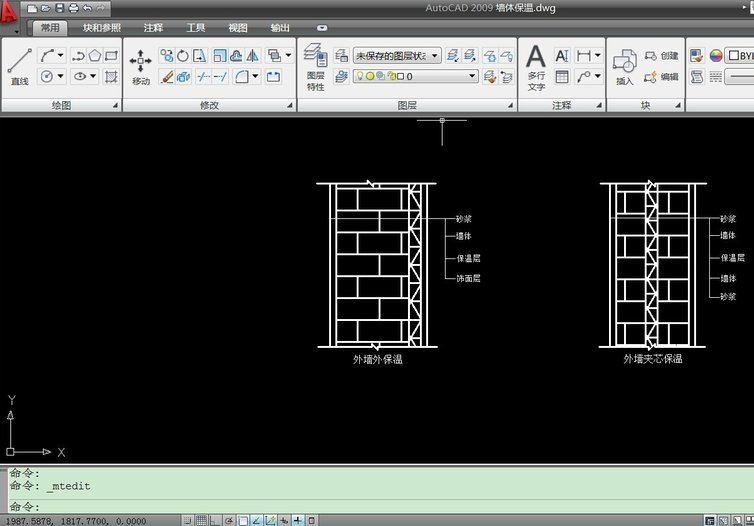The height and width of the screenshot is (526, 754).
Task: Select the Polygon tool icon
Action: pyautogui.click(x=95, y=56)
